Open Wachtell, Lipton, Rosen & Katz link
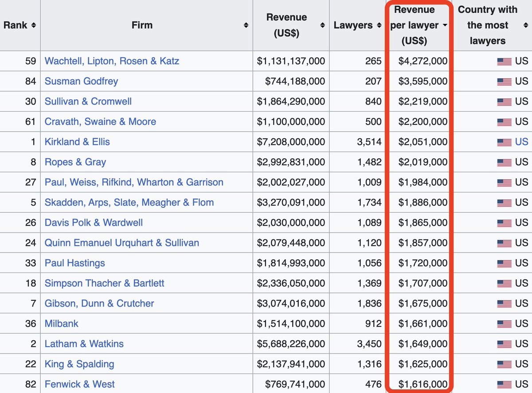532x393 pixels. pyautogui.click(x=112, y=61)
